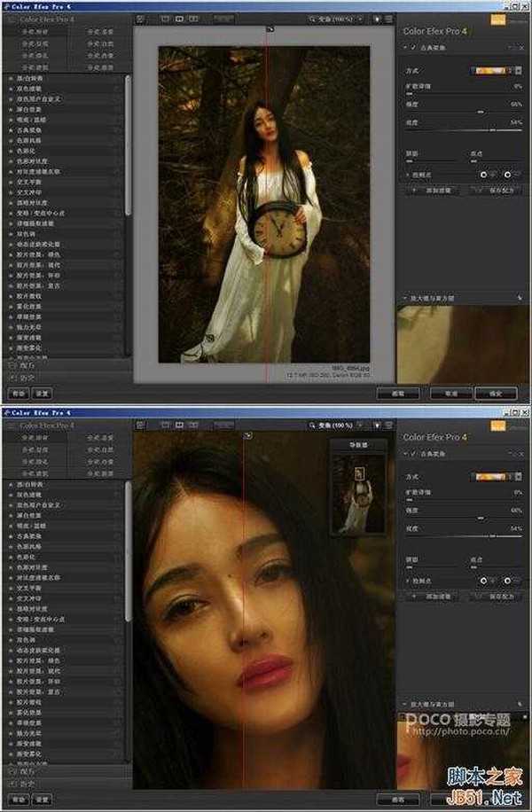532x812 pixels.
Task: Click filter list scrollbar in bottom window
Action: (128, 551)
